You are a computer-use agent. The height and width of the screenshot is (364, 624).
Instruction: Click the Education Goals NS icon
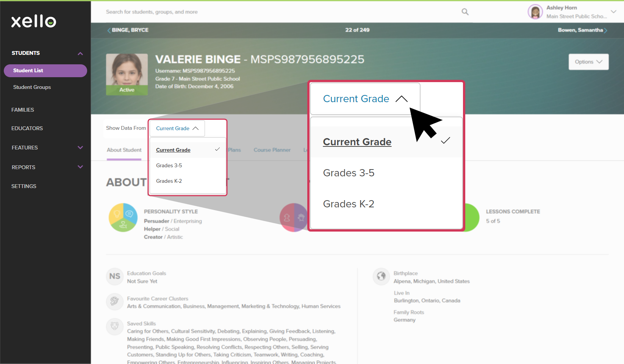click(x=115, y=276)
